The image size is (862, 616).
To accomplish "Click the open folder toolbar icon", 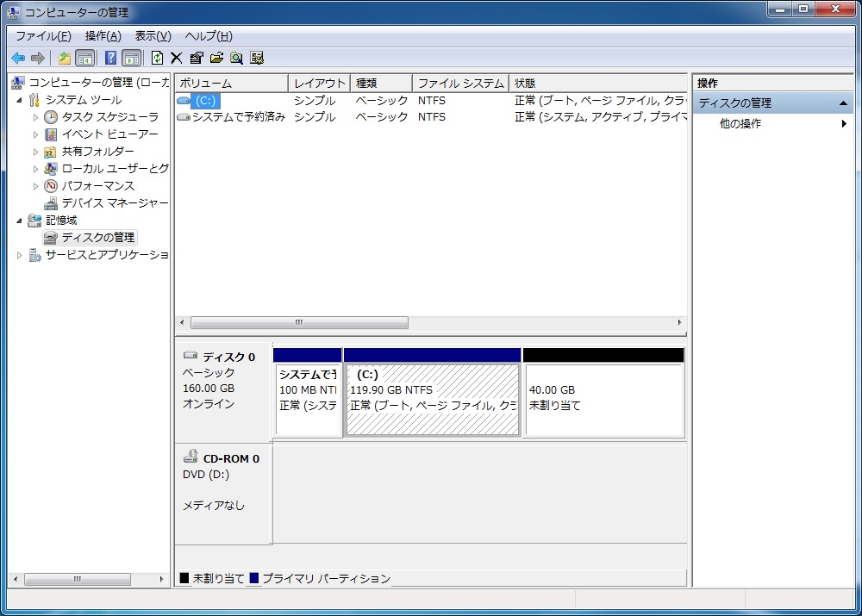I will pos(216,58).
